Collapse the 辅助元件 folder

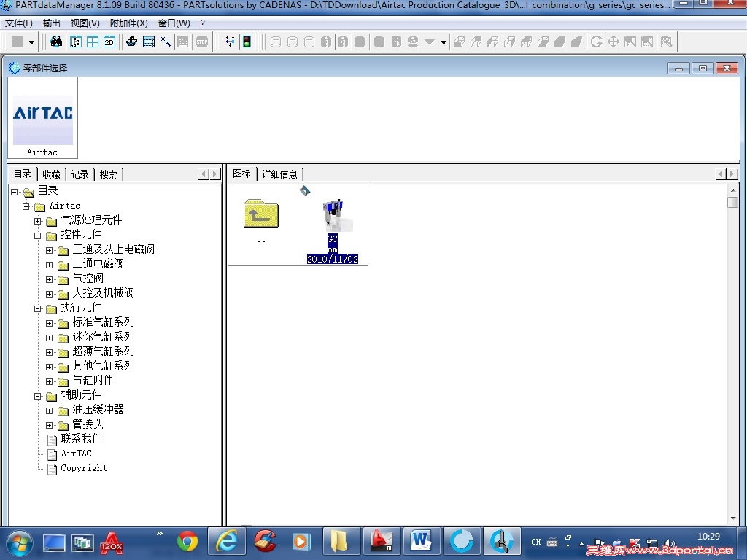point(38,396)
